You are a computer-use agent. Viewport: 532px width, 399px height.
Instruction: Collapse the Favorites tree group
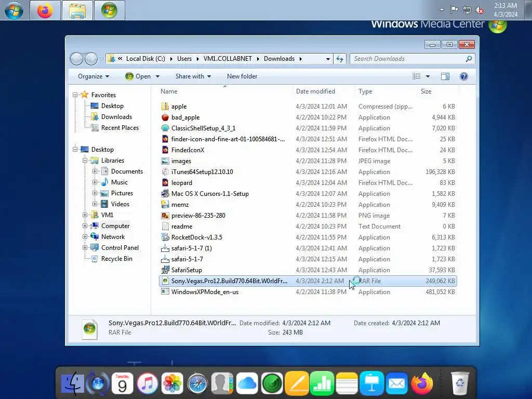coord(75,95)
